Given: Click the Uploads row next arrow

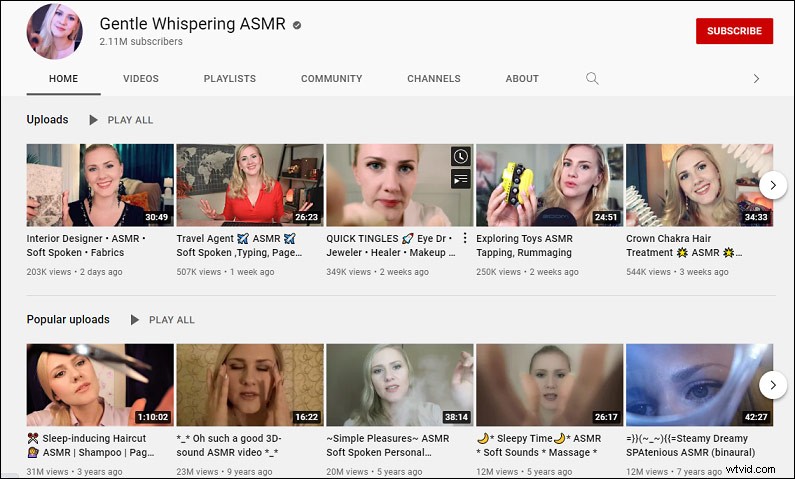Looking at the screenshot, I should click(x=773, y=185).
